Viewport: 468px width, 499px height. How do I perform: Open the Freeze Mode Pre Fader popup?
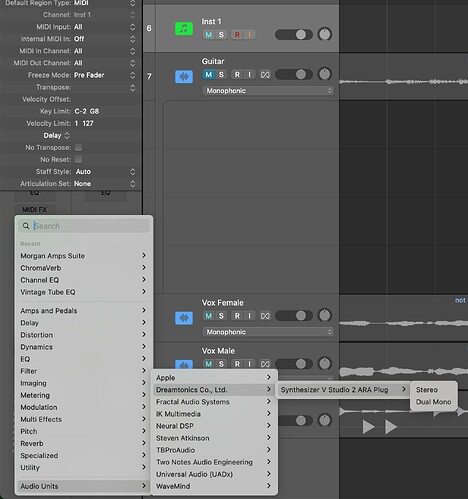click(x=104, y=75)
